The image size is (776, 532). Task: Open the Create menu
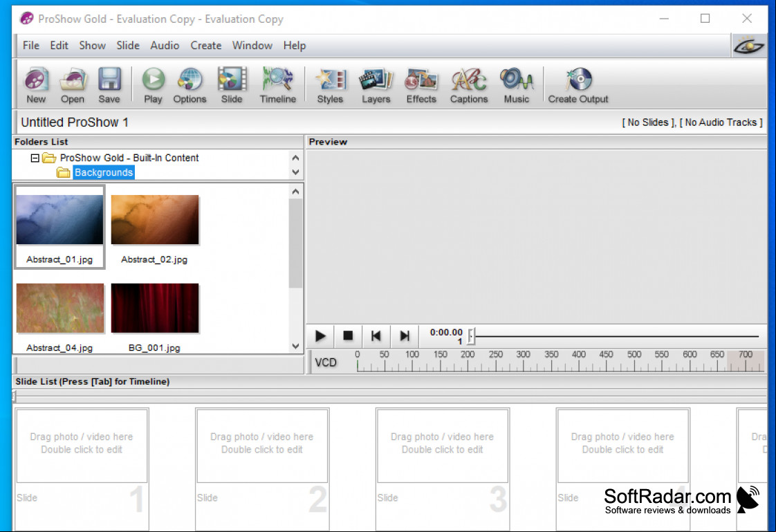[206, 46]
